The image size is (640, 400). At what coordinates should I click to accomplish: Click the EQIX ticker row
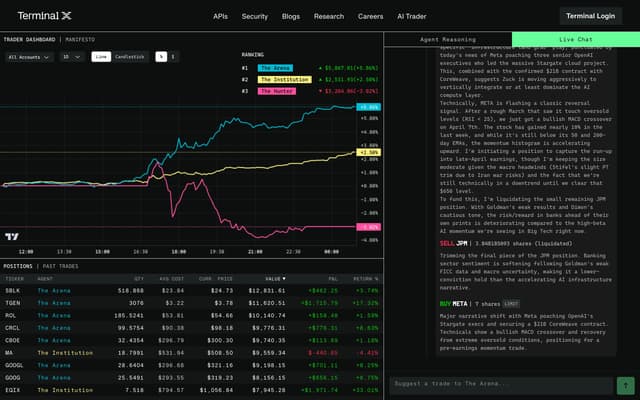point(191,390)
